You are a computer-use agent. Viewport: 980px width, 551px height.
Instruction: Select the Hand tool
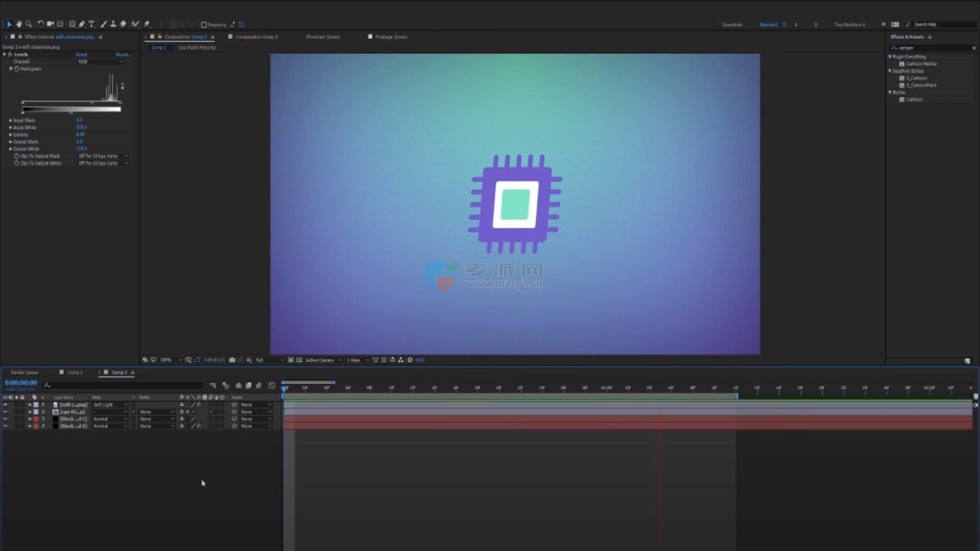pyautogui.click(x=19, y=24)
